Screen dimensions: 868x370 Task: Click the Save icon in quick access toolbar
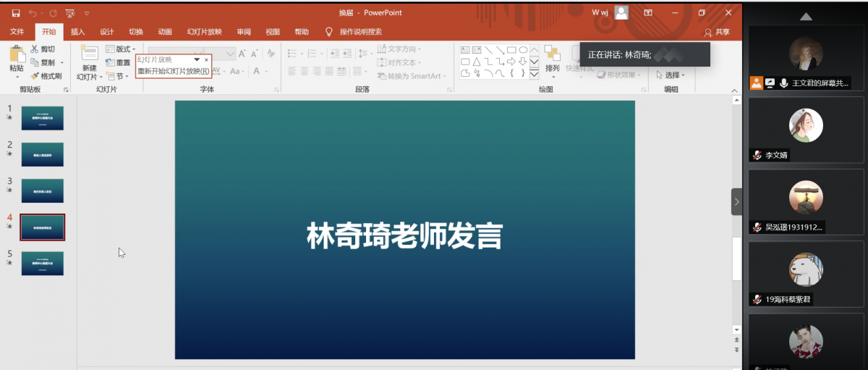point(15,12)
